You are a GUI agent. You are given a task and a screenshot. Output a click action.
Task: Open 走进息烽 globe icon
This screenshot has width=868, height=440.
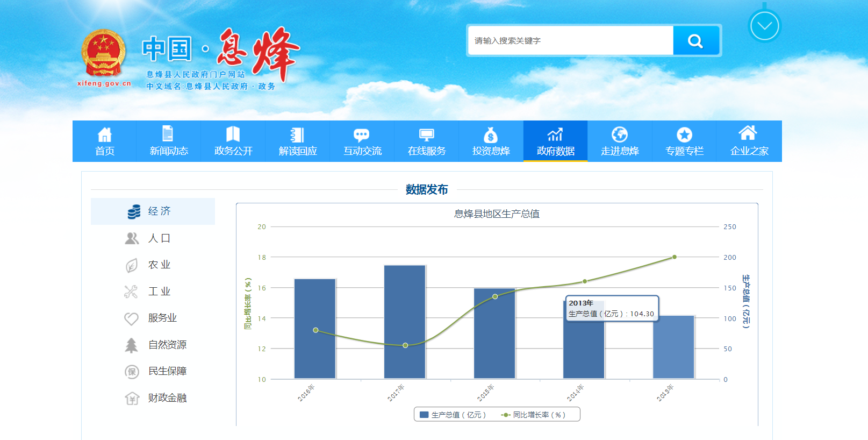click(x=619, y=134)
